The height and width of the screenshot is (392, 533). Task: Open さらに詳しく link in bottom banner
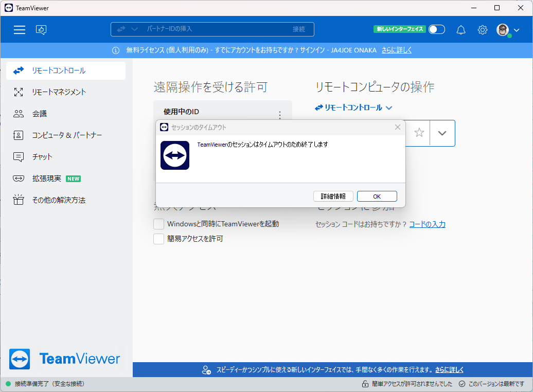[449, 369]
